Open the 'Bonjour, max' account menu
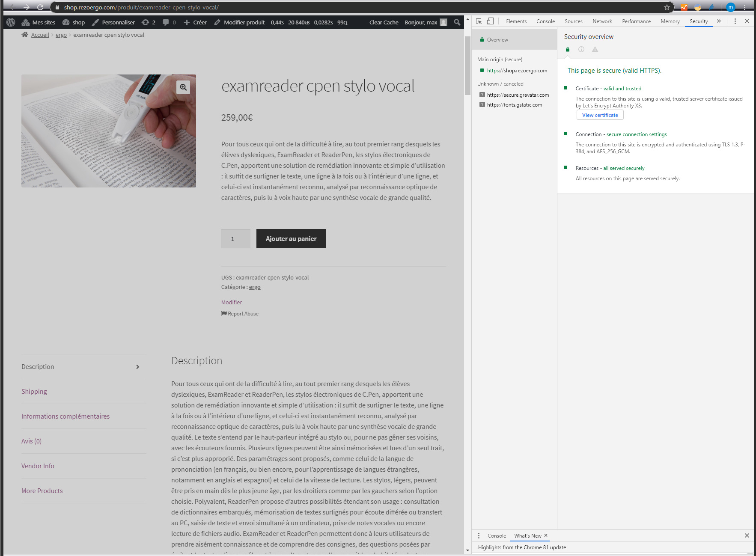This screenshot has height=556, width=756. pyautogui.click(x=426, y=22)
